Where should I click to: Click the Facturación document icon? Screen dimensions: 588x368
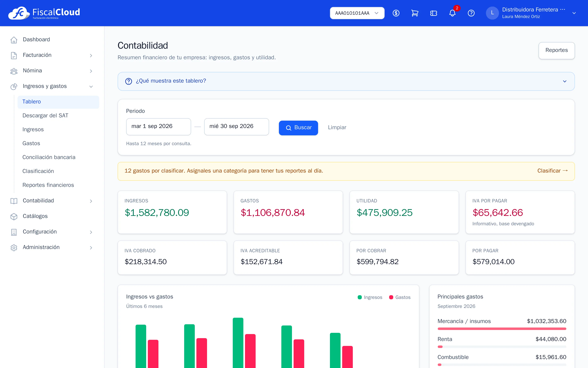pos(14,55)
